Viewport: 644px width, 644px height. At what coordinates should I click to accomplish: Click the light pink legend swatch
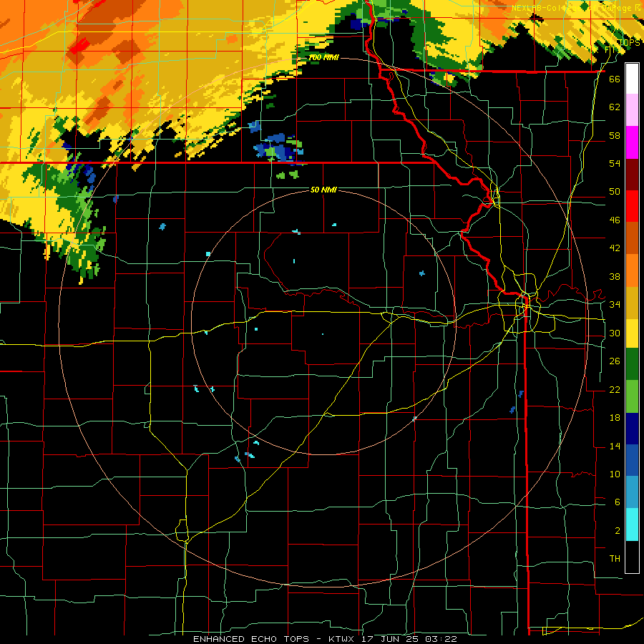click(x=632, y=110)
